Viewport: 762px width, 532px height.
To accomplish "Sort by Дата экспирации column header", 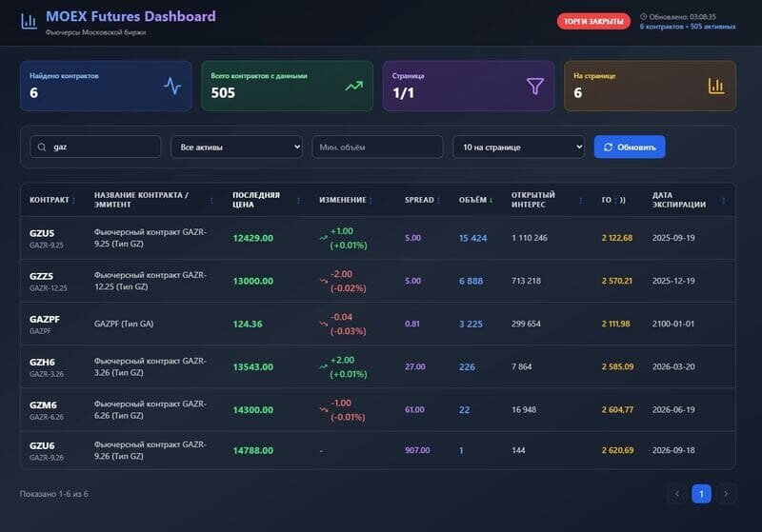I will [689, 200].
